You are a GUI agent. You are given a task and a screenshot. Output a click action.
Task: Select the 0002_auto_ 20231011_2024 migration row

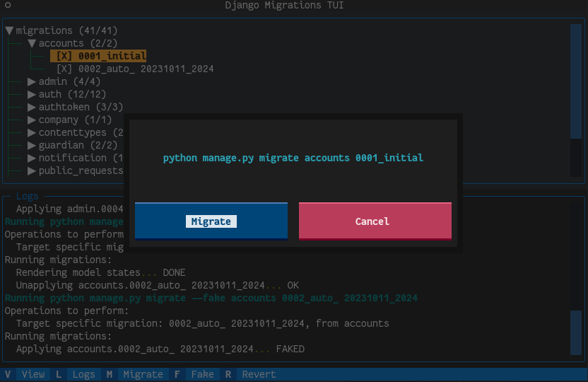pyautogui.click(x=135, y=69)
